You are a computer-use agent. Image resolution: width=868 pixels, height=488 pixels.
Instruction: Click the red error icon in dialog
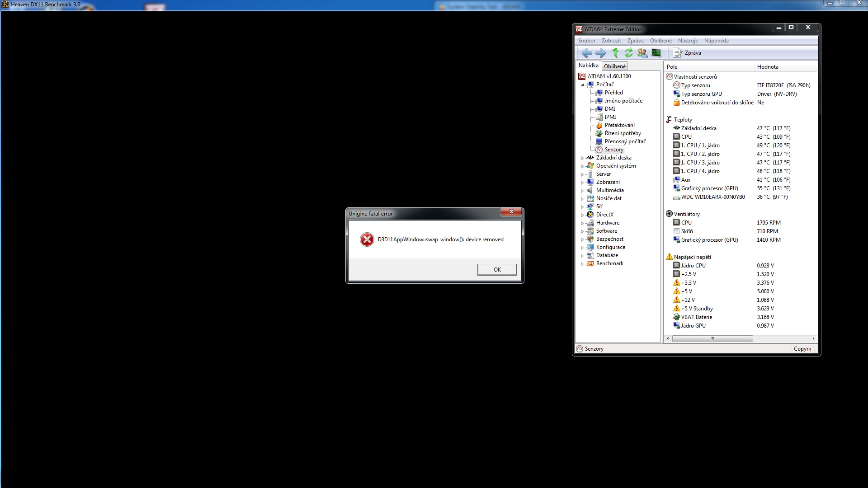[367, 239]
